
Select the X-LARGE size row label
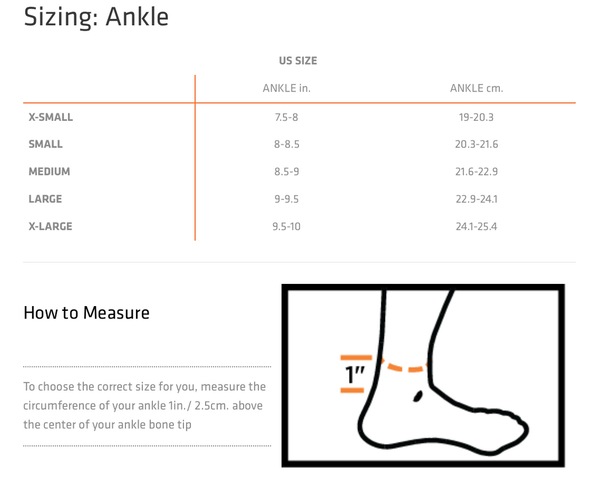tap(51, 226)
